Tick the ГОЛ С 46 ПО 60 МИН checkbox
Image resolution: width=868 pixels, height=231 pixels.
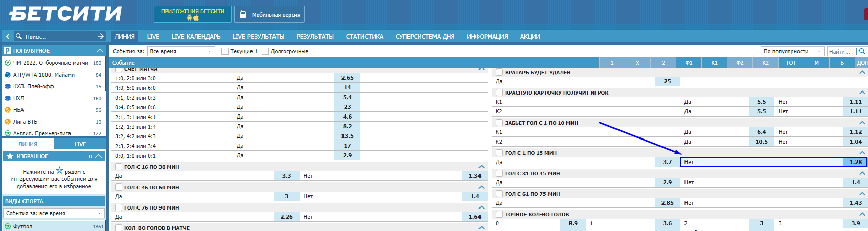pos(119,187)
